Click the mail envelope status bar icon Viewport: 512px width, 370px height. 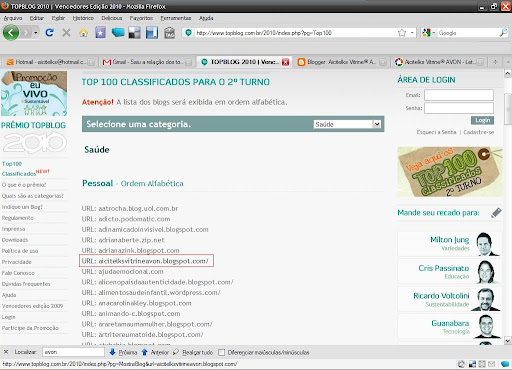point(492,364)
